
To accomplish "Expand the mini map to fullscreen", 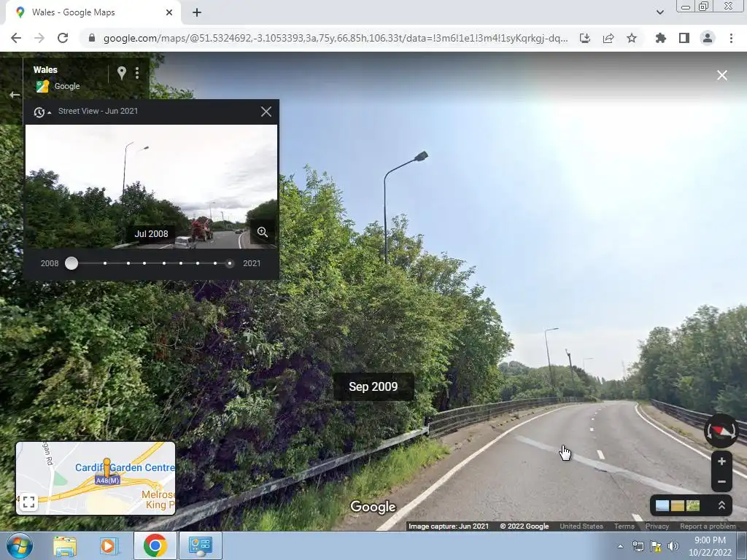I will (x=28, y=502).
